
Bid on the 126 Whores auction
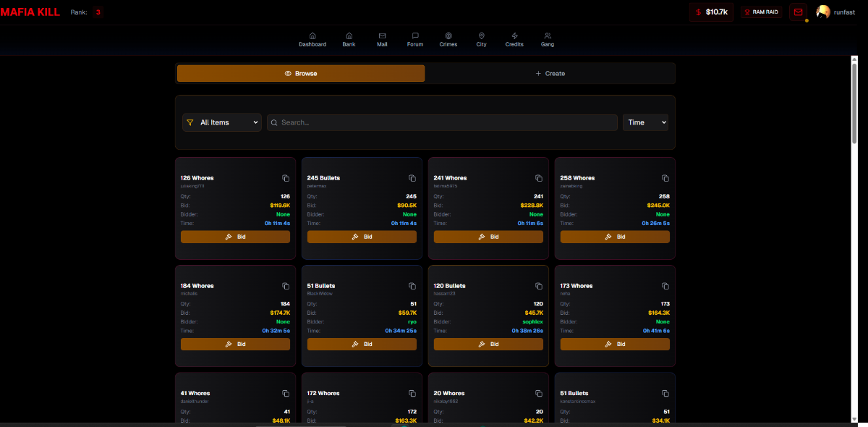coord(235,237)
